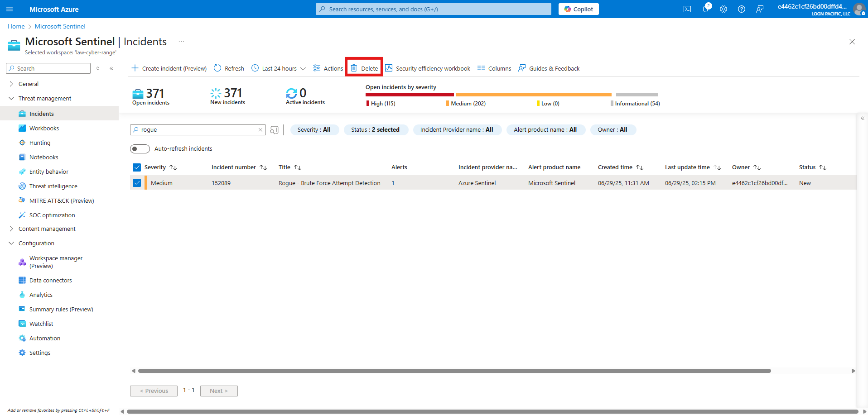Open more options ellipsis next to Incidents title

[x=181, y=42]
